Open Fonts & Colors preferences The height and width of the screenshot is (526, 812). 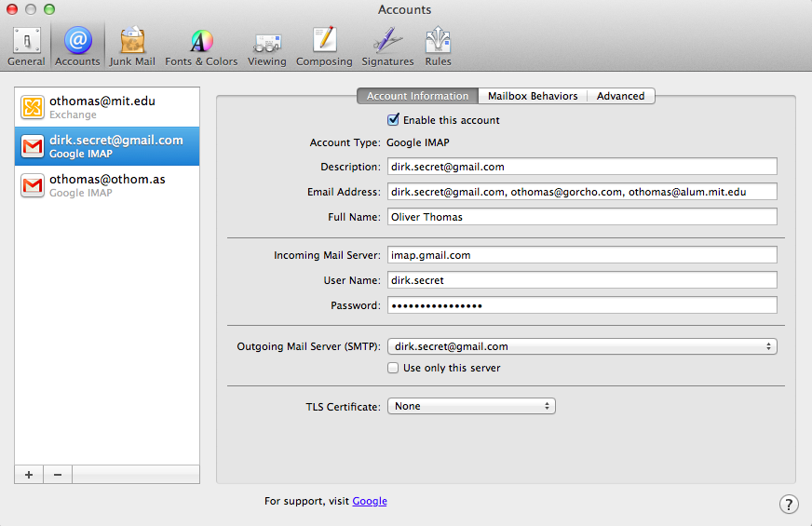coord(201,47)
